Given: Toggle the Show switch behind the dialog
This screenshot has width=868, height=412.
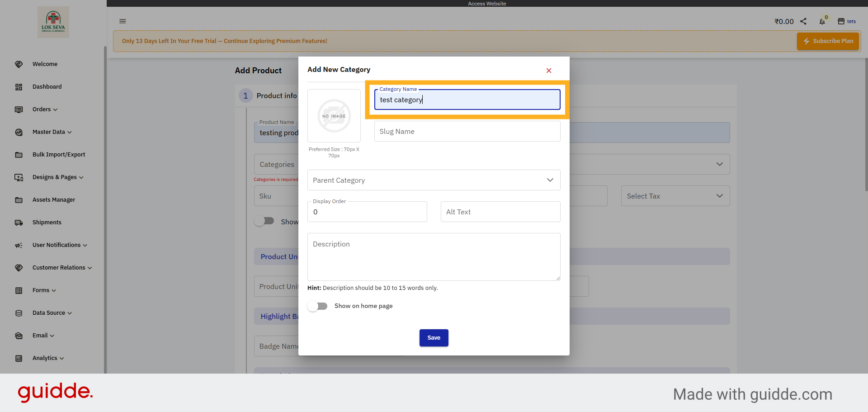Looking at the screenshot, I should click(x=264, y=221).
